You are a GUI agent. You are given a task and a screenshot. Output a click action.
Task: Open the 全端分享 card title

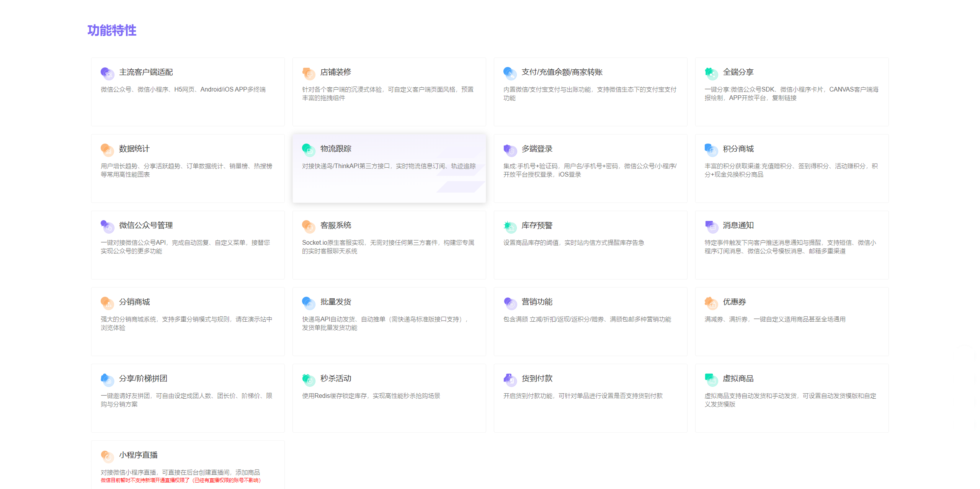click(x=738, y=72)
